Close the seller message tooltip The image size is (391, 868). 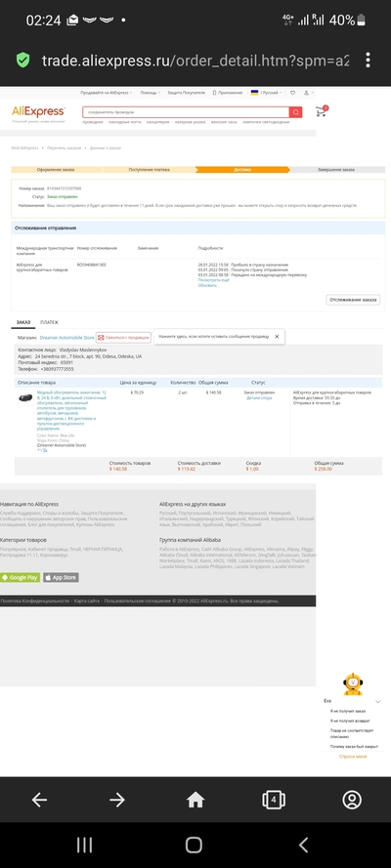tap(277, 336)
